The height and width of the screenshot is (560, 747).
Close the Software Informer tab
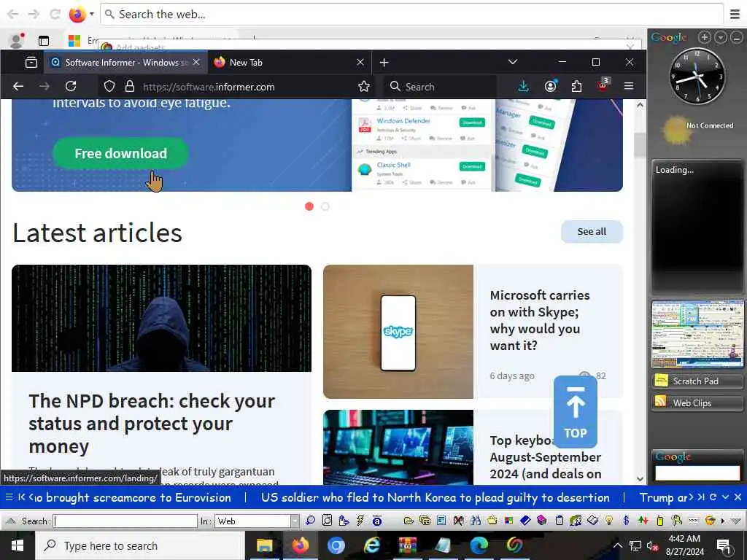click(196, 63)
